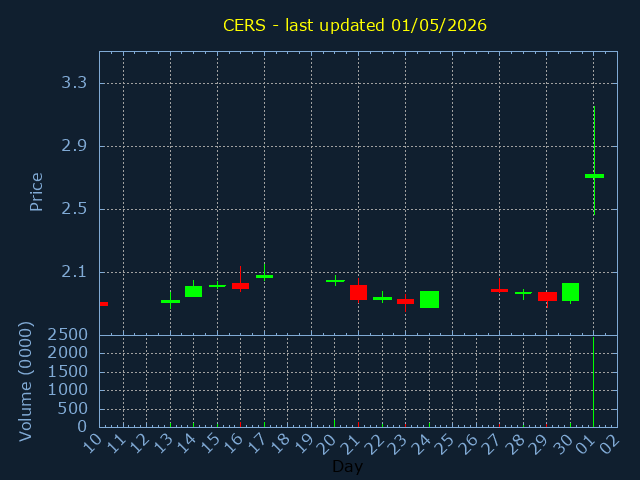Click the large green candle on day 24
Image resolution: width=640 pixels, height=480 pixels.
tap(429, 300)
